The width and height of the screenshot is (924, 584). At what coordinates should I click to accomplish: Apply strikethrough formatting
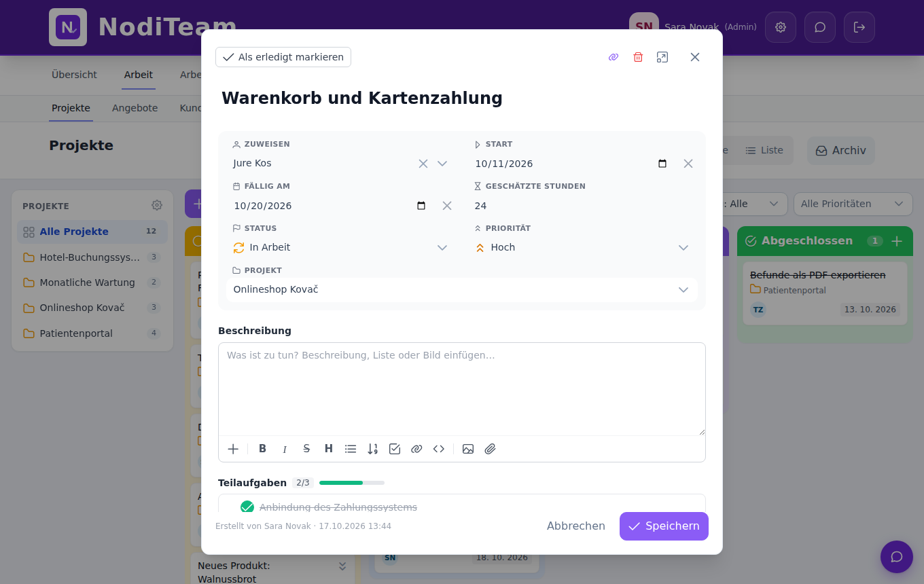coord(306,449)
